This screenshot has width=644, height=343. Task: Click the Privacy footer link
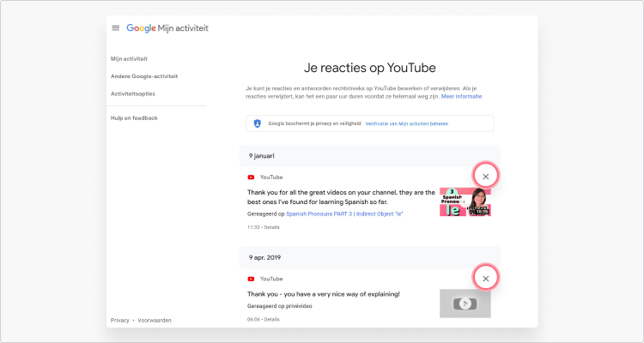pos(120,321)
